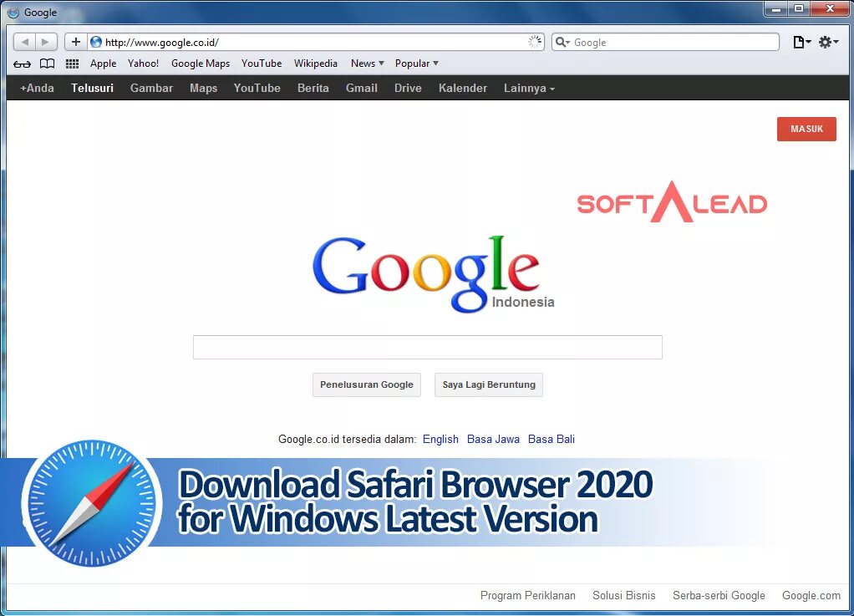Expand the News bookmarks folder
854x616 pixels.
tap(368, 64)
